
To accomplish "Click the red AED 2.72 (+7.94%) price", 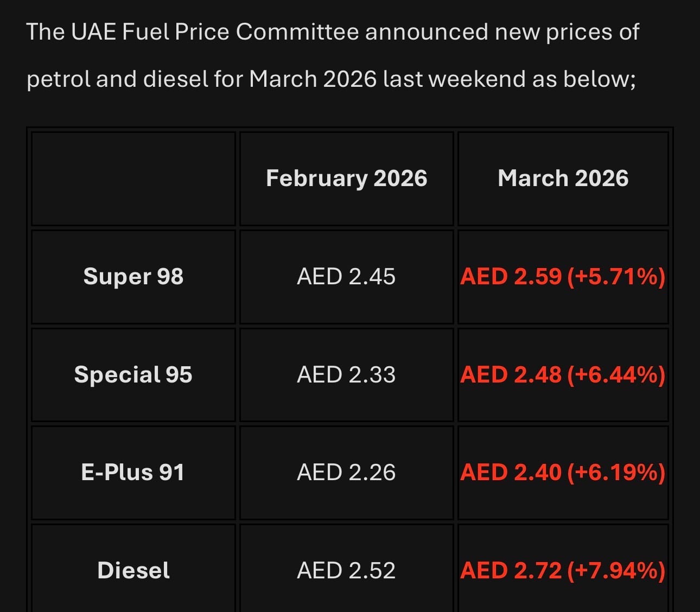I will (x=563, y=571).
